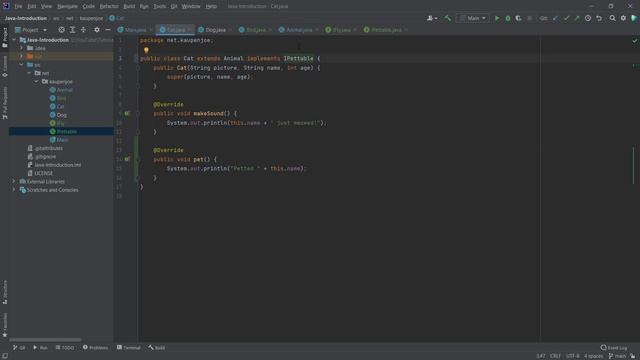Open the Window menu
The width and height of the screenshot is (640, 360).
click(x=191, y=7)
